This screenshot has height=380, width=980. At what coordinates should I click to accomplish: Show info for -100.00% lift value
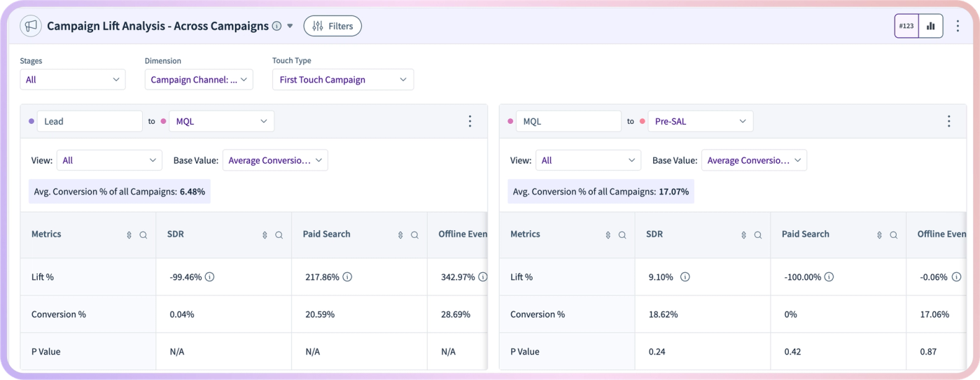click(829, 277)
